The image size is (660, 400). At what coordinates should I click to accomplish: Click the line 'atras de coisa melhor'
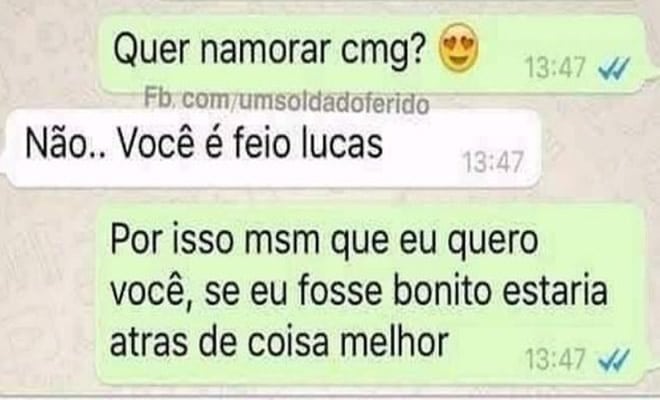point(279,341)
